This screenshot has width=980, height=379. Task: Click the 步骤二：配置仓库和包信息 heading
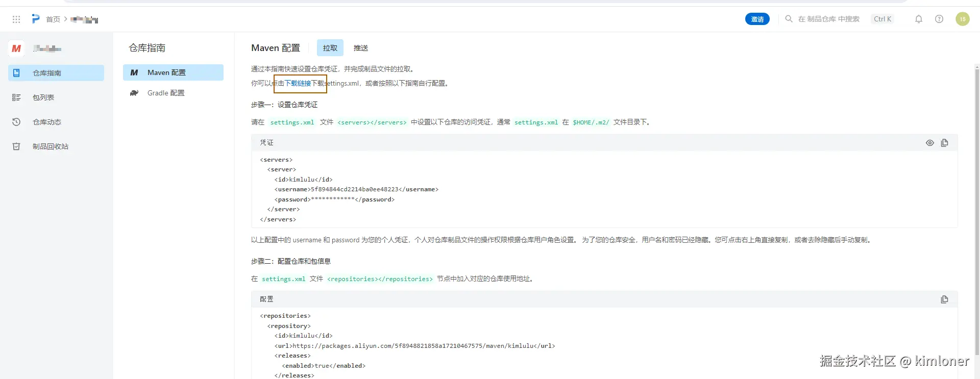(291, 261)
